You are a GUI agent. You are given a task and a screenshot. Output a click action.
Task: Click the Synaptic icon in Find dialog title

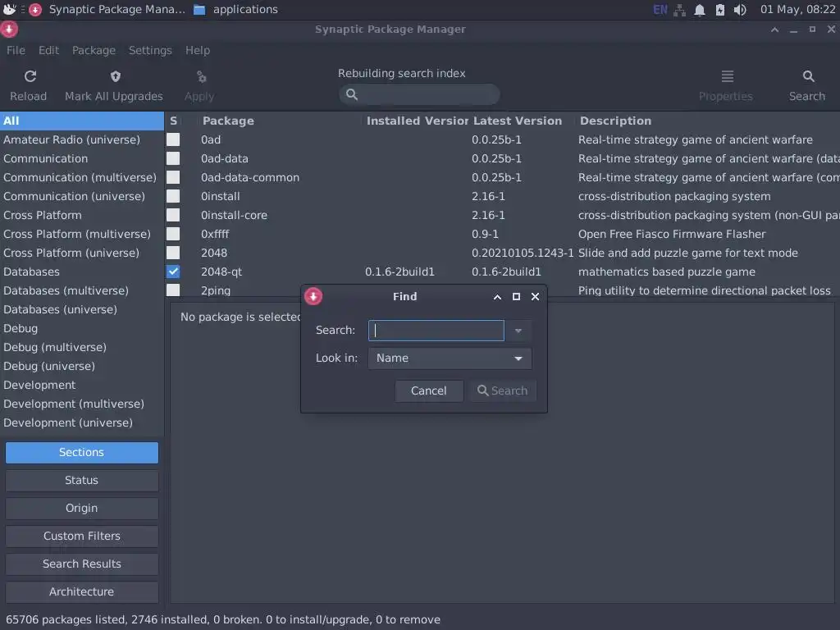click(313, 296)
